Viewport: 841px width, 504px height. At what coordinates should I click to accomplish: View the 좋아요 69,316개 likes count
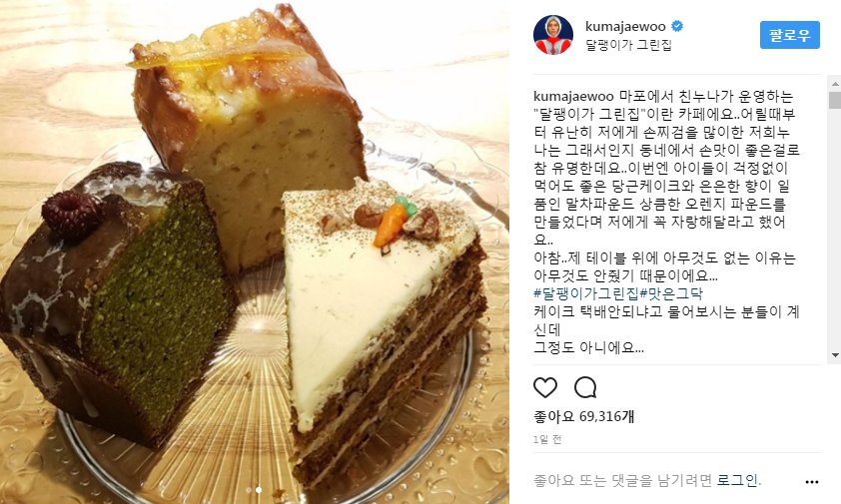(583, 416)
